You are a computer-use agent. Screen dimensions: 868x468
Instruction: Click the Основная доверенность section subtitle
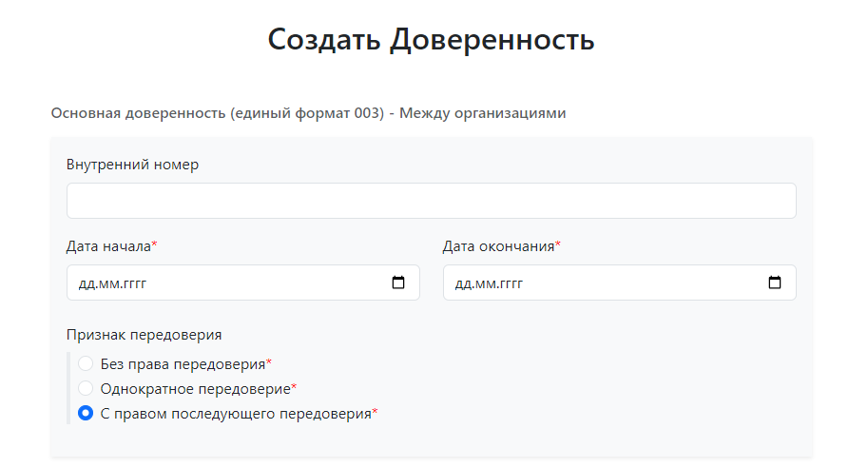click(308, 113)
